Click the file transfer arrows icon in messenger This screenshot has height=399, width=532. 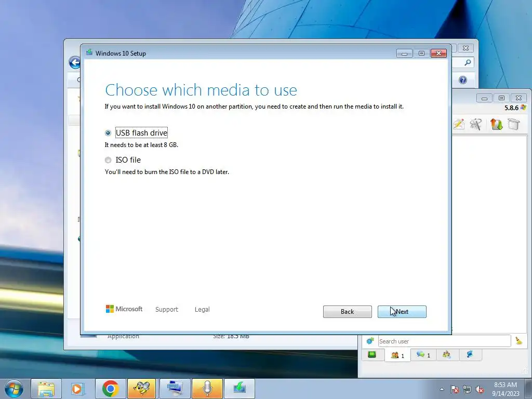tap(496, 124)
